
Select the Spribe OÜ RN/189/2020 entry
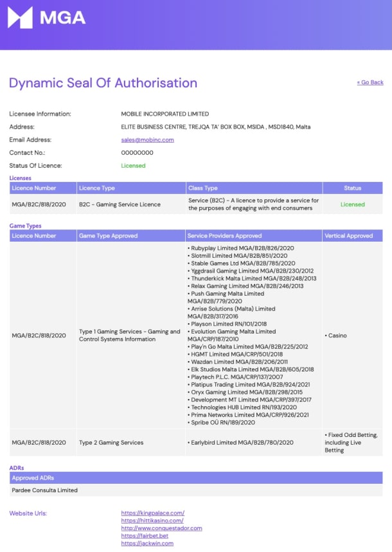[221, 422]
